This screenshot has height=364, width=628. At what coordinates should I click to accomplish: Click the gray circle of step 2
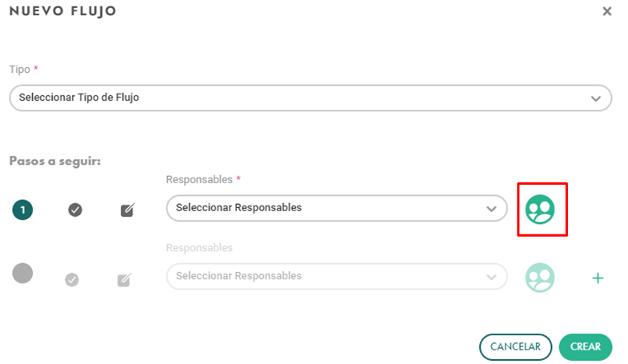[x=22, y=273]
